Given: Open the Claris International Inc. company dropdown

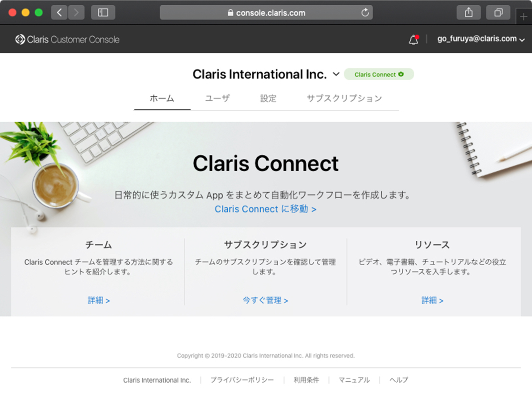Looking at the screenshot, I should pyautogui.click(x=336, y=74).
